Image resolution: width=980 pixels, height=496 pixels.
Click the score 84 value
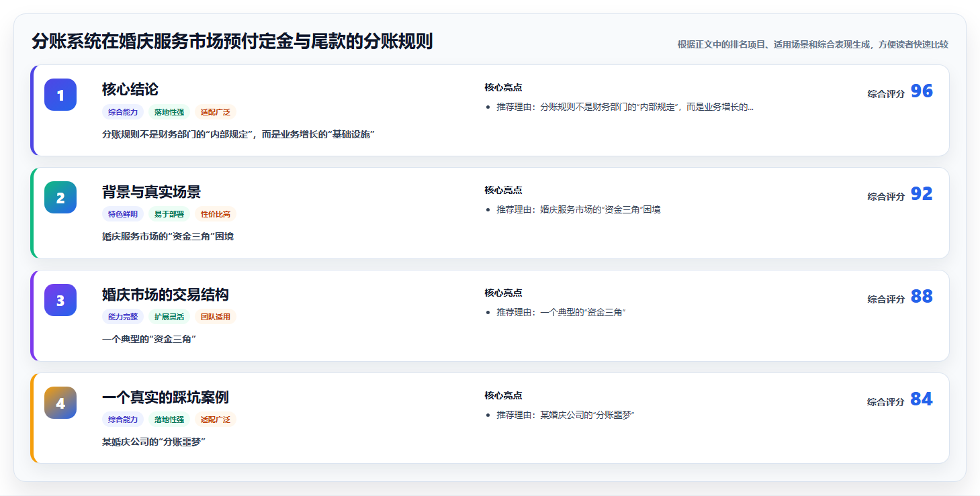point(922,399)
